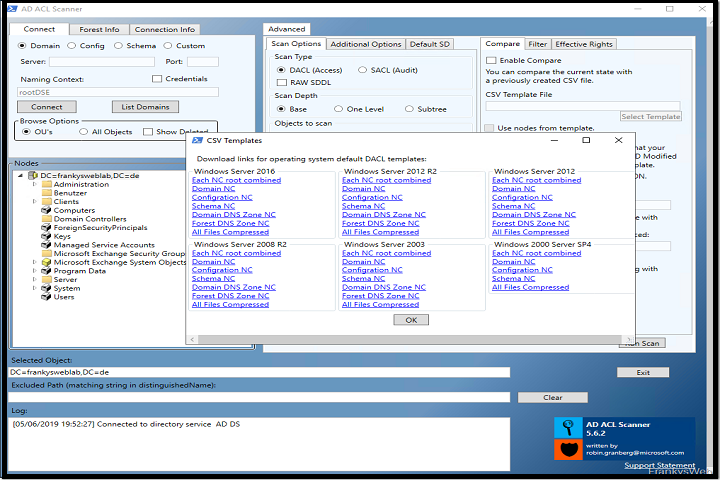Click the Microsoft Exchange System Objects icon
Image resolution: width=720 pixels, height=480 pixels.
[x=46, y=262]
